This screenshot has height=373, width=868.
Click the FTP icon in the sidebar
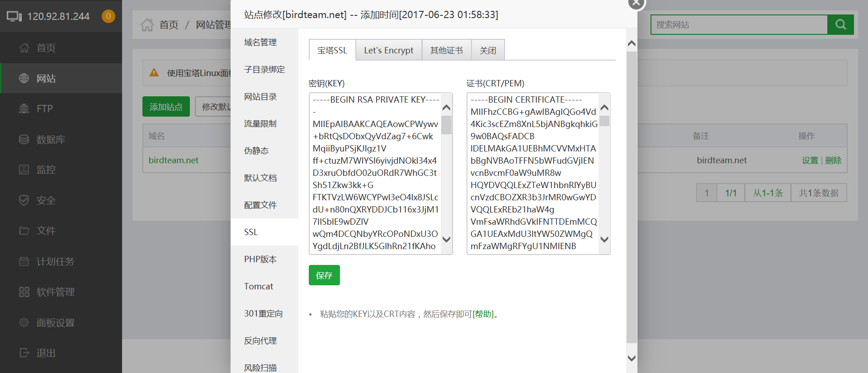click(24, 109)
